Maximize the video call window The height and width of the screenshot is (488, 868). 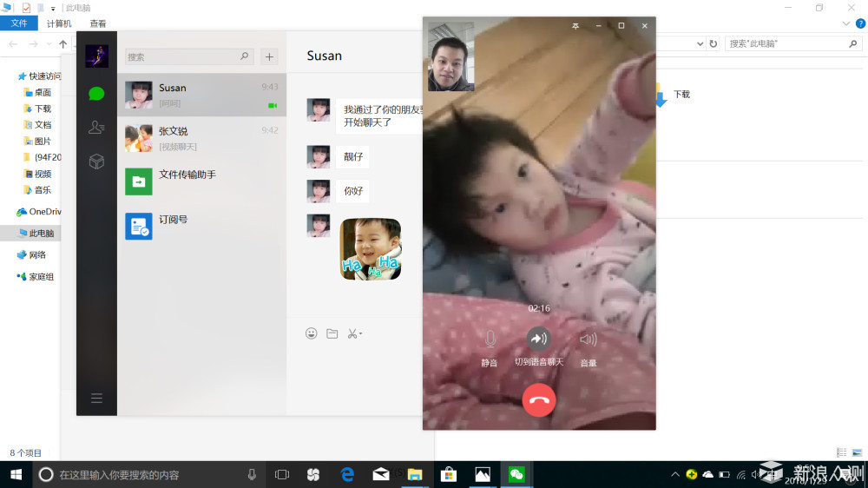pyautogui.click(x=621, y=25)
